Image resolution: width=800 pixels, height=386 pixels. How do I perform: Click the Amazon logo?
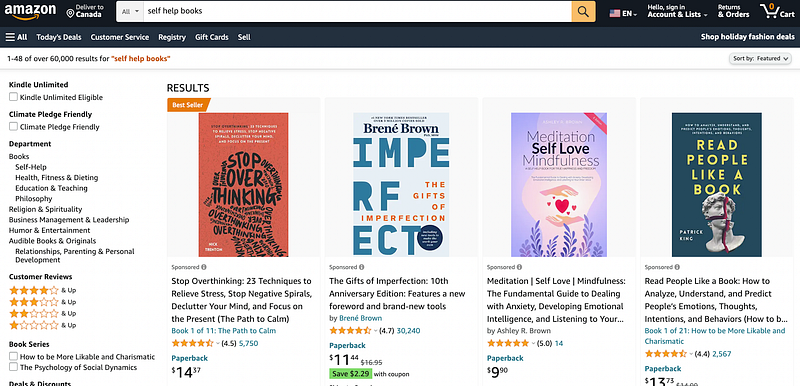click(30, 11)
